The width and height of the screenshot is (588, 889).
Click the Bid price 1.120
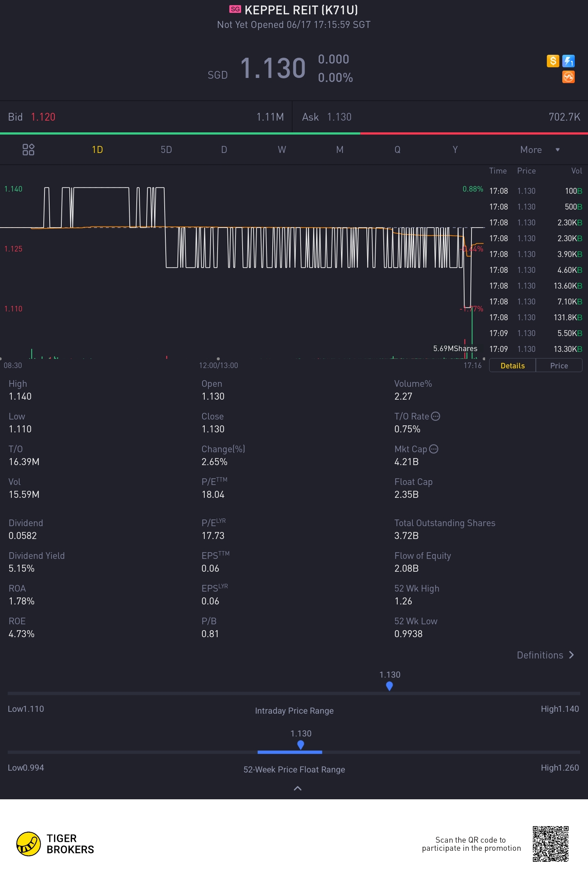click(x=43, y=117)
